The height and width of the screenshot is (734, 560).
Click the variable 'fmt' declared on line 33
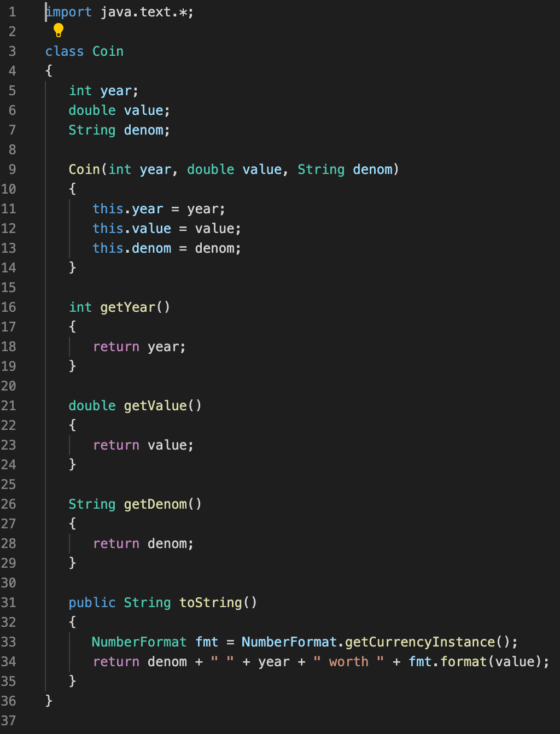click(207, 642)
